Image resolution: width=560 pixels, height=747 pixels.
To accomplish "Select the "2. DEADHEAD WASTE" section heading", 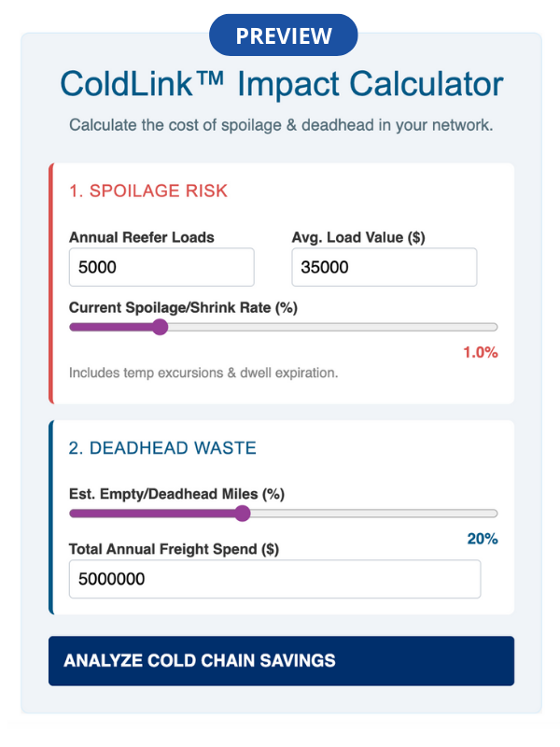I will pos(162,448).
